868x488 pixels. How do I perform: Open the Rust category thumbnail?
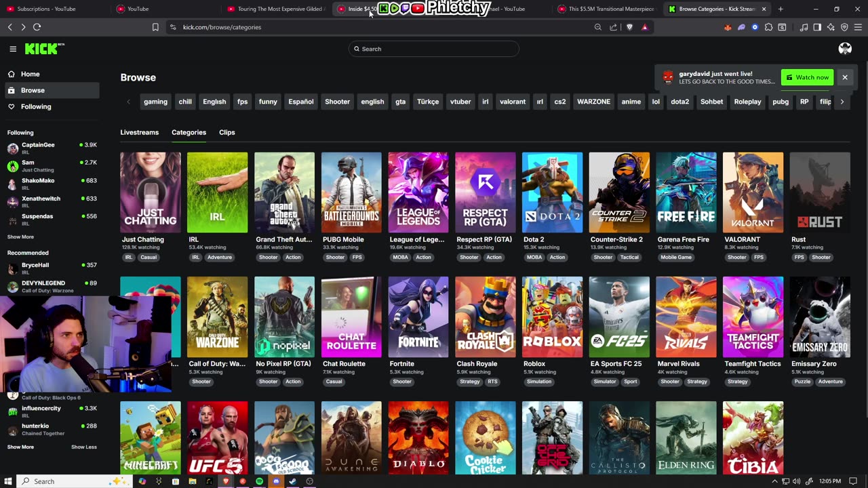820,192
